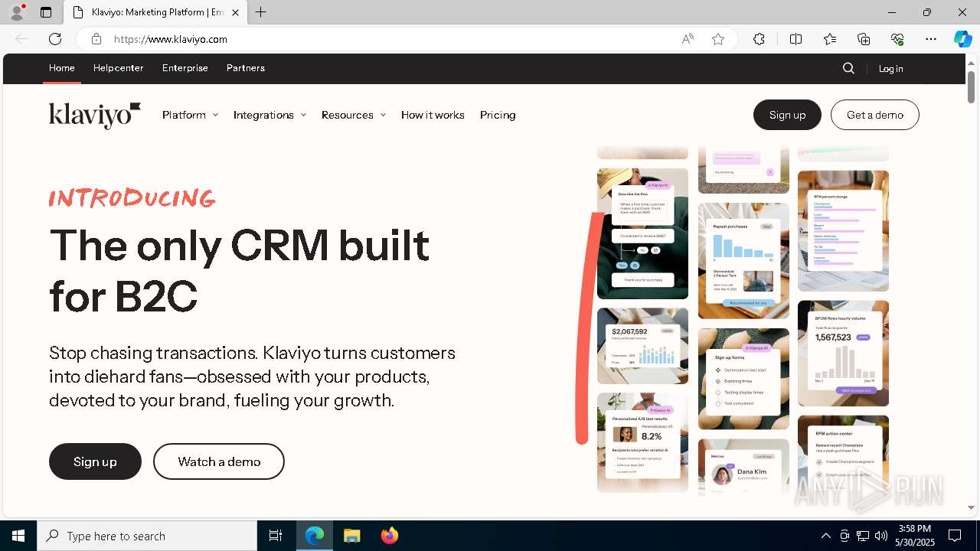Viewport: 980px width, 551px height.
Task: View site information lock icon
Action: [x=96, y=39]
